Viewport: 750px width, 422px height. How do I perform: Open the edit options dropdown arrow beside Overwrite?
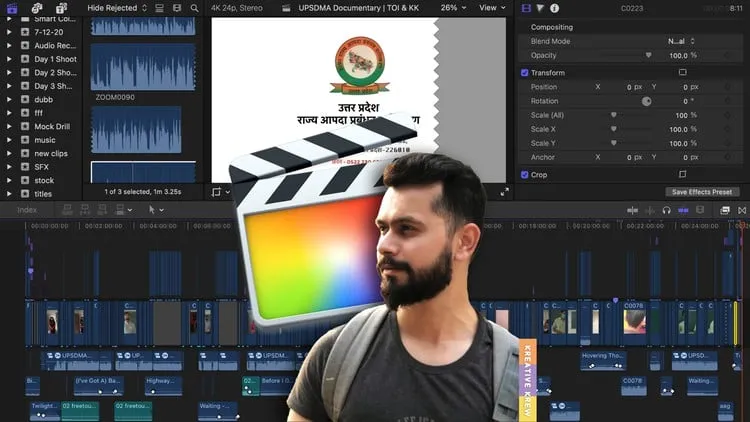pos(130,210)
